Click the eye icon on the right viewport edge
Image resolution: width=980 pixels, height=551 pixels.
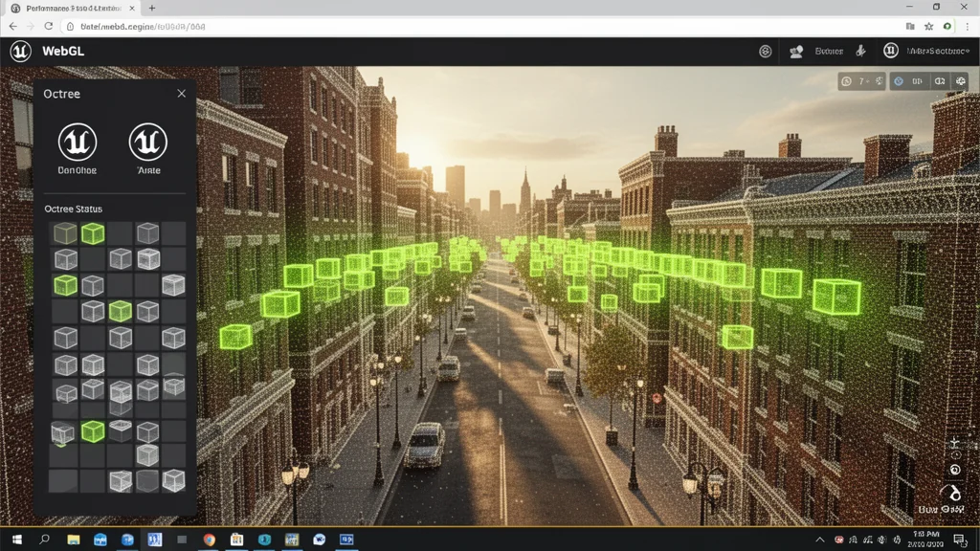point(955,455)
